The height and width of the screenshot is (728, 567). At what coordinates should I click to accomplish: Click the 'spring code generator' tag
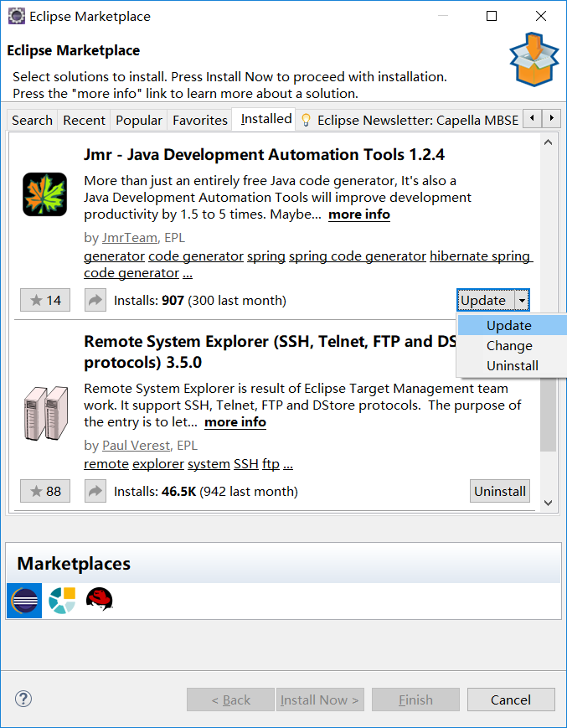click(x=358, y=256)
